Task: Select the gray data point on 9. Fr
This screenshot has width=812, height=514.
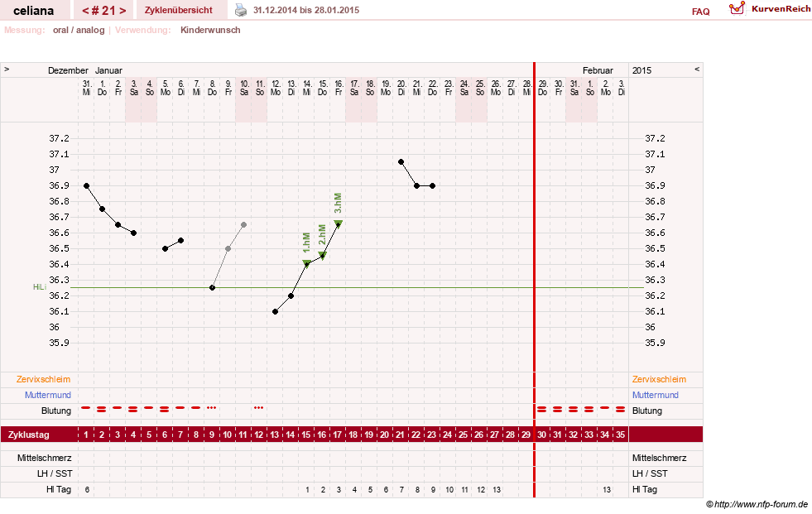Action: (x=228, y=248)
